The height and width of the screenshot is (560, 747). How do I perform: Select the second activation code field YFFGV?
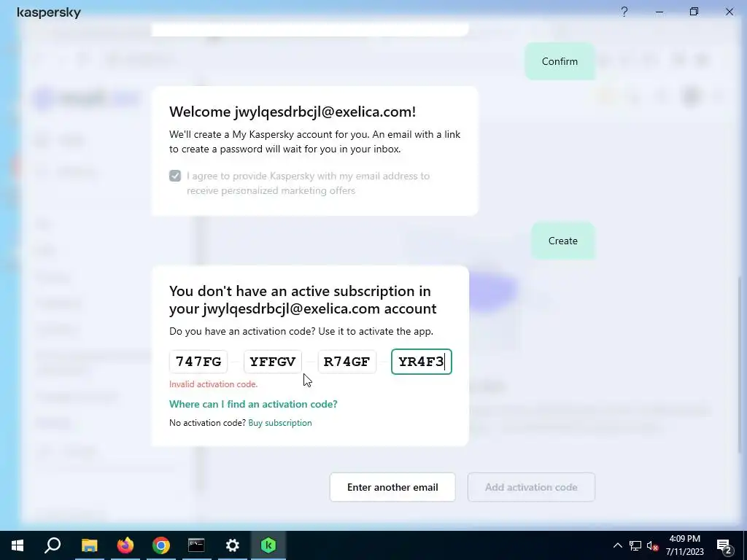click(273, 362)
